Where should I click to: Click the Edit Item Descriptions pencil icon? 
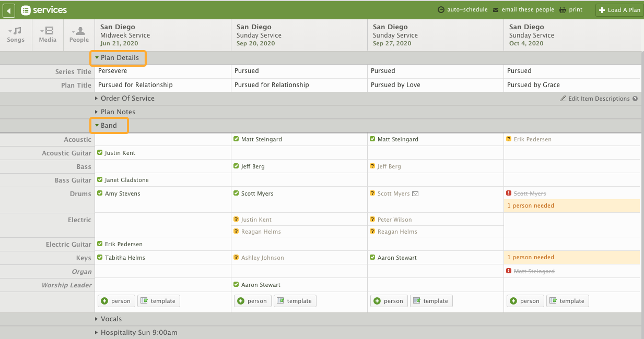[x=563, y=98]
